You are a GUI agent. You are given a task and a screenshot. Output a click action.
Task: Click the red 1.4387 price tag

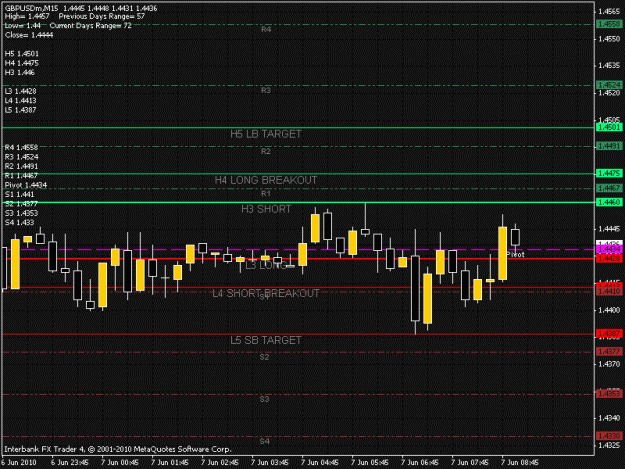point(609,334)
